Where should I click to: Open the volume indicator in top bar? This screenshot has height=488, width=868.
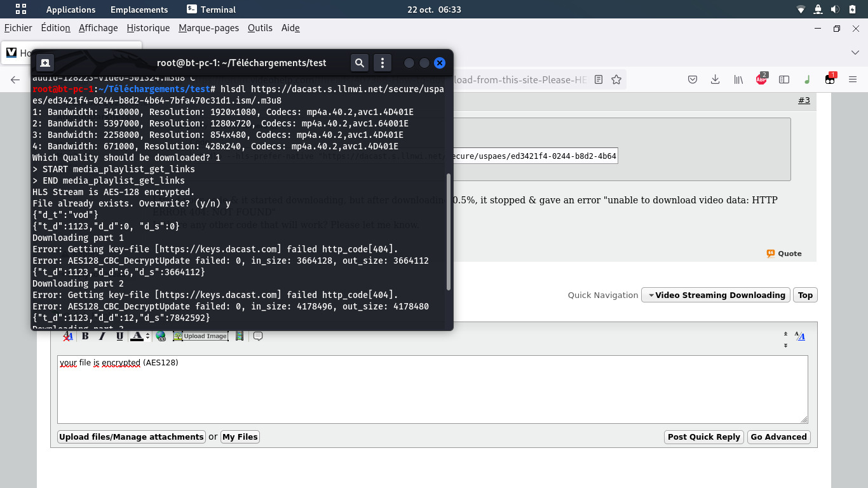click(x=835, y=10)
